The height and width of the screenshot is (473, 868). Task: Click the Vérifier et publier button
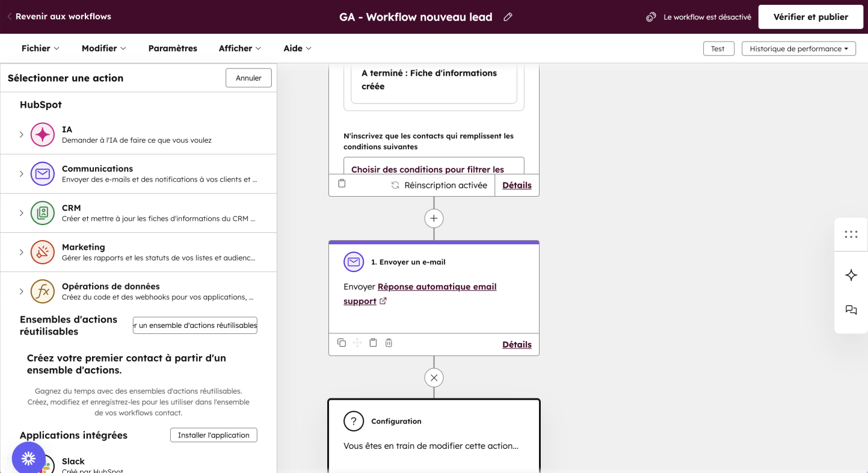coord(810,17)
